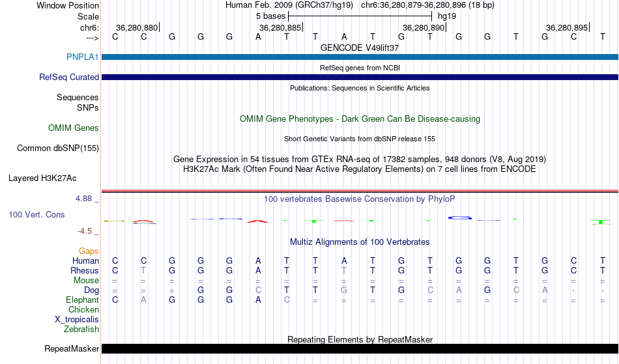This screenshot has width=619, height=364.
Task: Select the X_tropicalis alignment row label
Action: click(x=77, y=320)
